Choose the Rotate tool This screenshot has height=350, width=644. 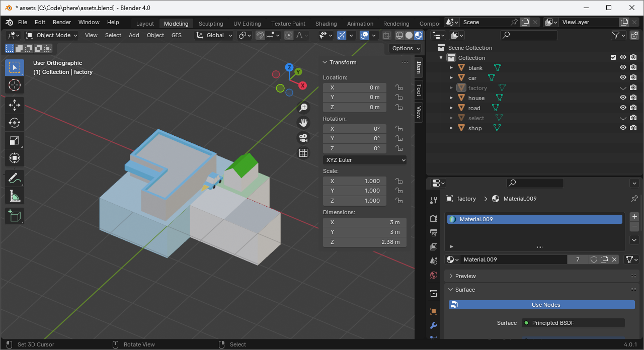[x=15, y=123]
